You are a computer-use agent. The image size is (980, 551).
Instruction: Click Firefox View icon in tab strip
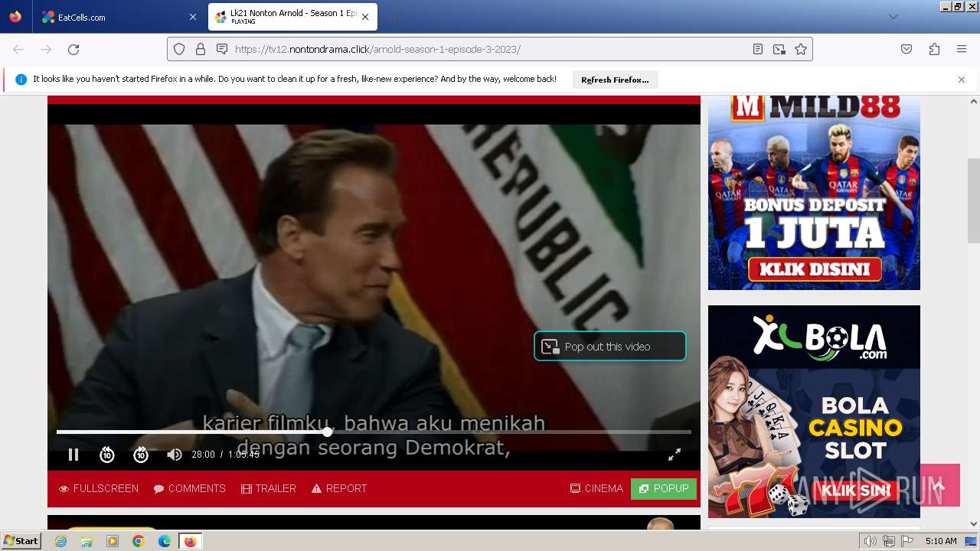click(x=15, y=17)
